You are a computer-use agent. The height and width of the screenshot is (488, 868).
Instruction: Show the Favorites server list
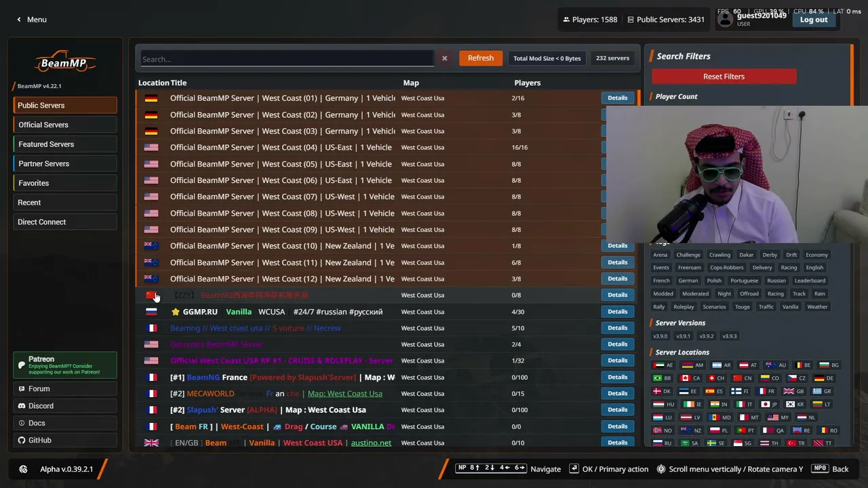65,183
